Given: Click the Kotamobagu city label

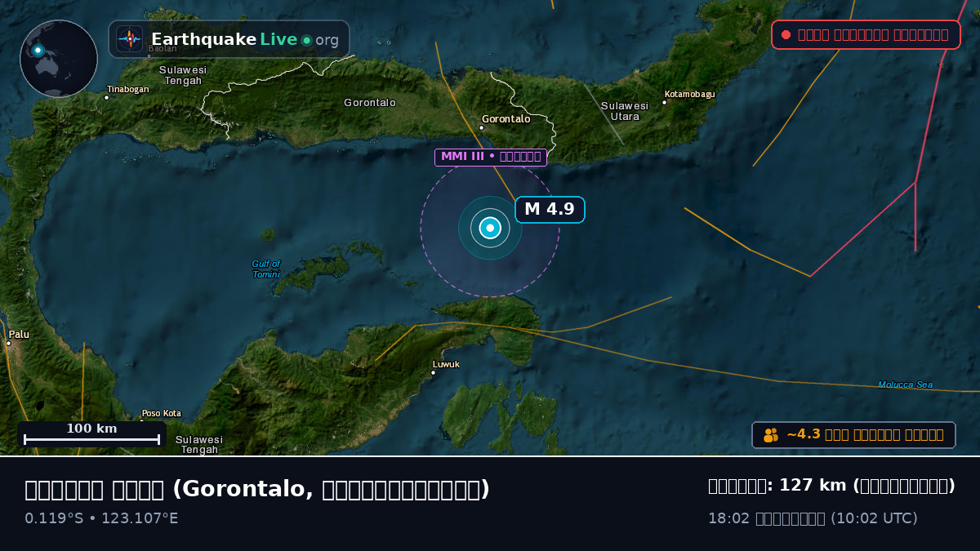Looking at the screenshot, I should click(x=689, y=95).
